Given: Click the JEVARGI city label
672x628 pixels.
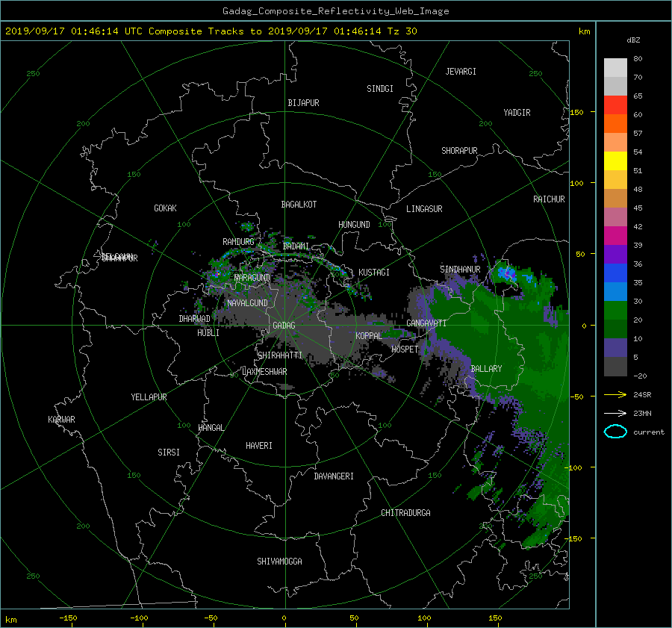Looking at the screenshot, I should point(461,72).
